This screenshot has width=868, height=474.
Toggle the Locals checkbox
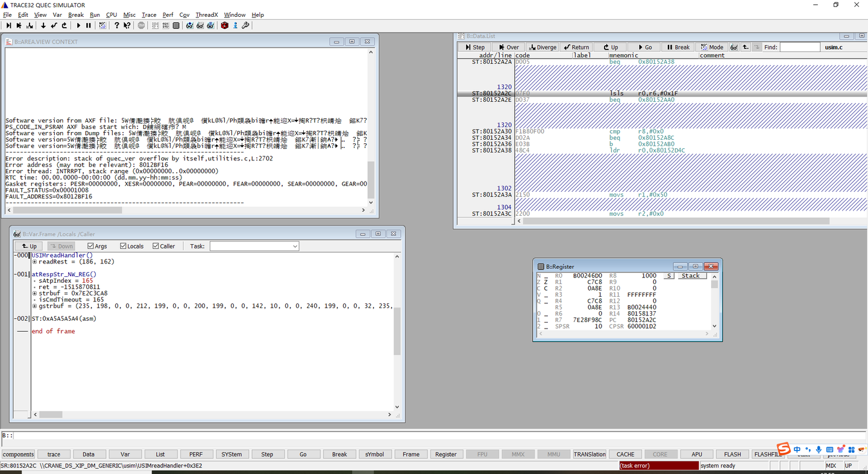pyautogui.click(x=124, y=246)
